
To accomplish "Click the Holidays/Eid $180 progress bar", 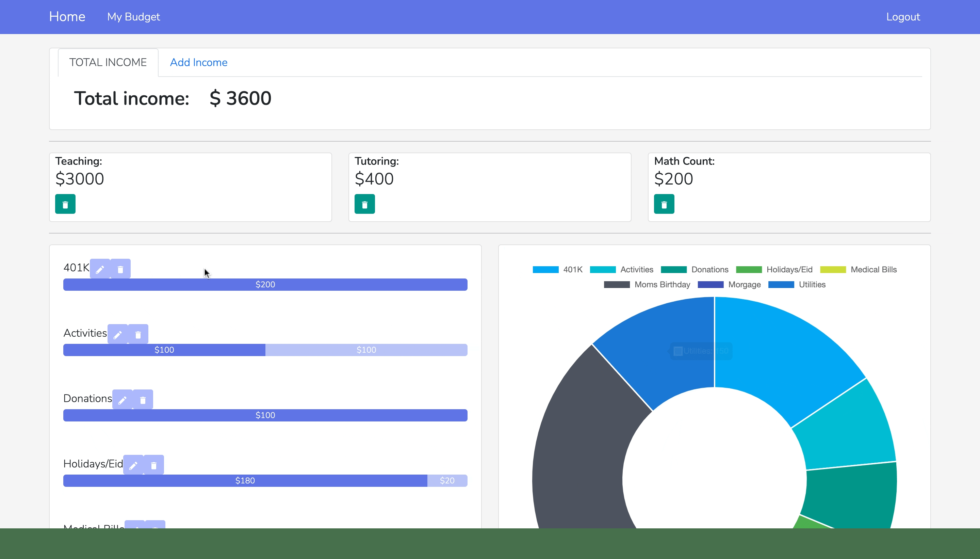I will [x=245, y=480].
